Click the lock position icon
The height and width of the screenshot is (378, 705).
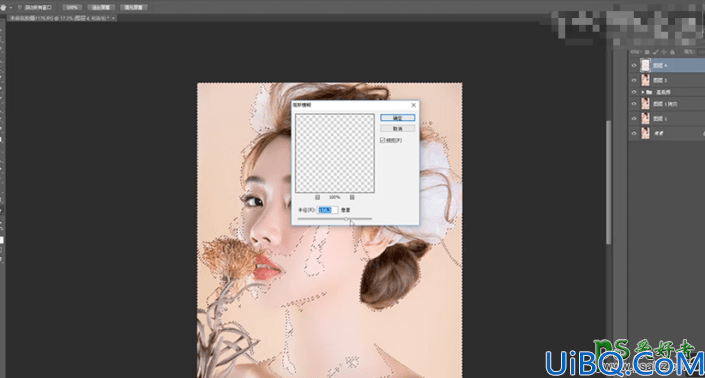[664, 52]
